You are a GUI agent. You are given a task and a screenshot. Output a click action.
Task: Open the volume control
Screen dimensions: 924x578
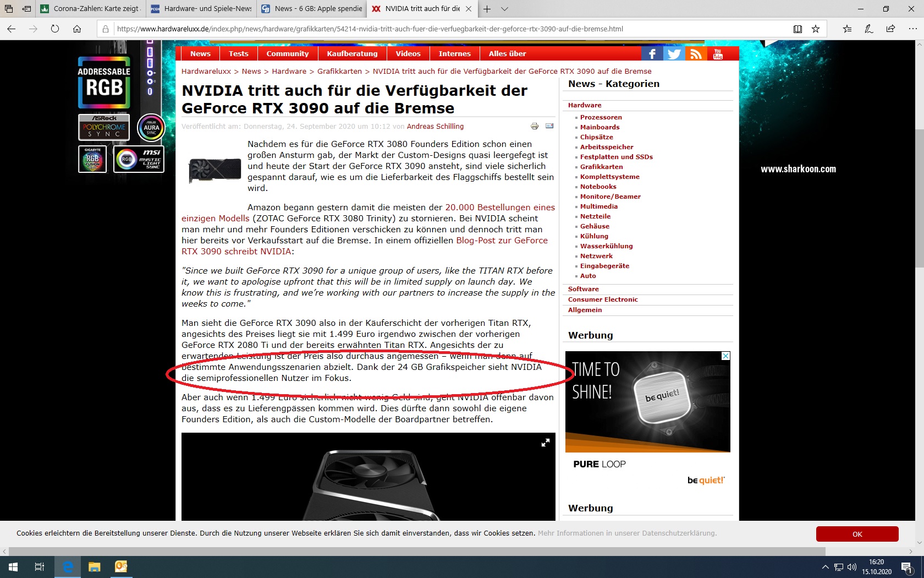tap(852, 567)
